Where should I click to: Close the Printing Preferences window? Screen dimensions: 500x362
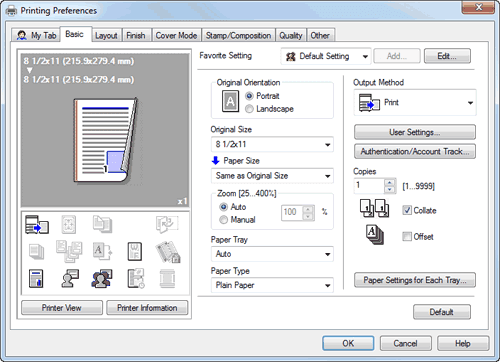[x=478, y=7]
